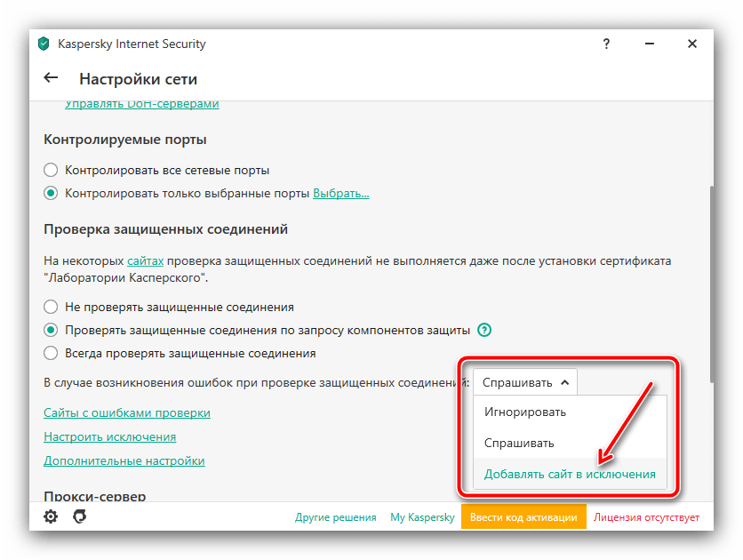This screenshot has width=743, height=560.
Task: Go back with the arrow icon
Action: tap(51, 77)
